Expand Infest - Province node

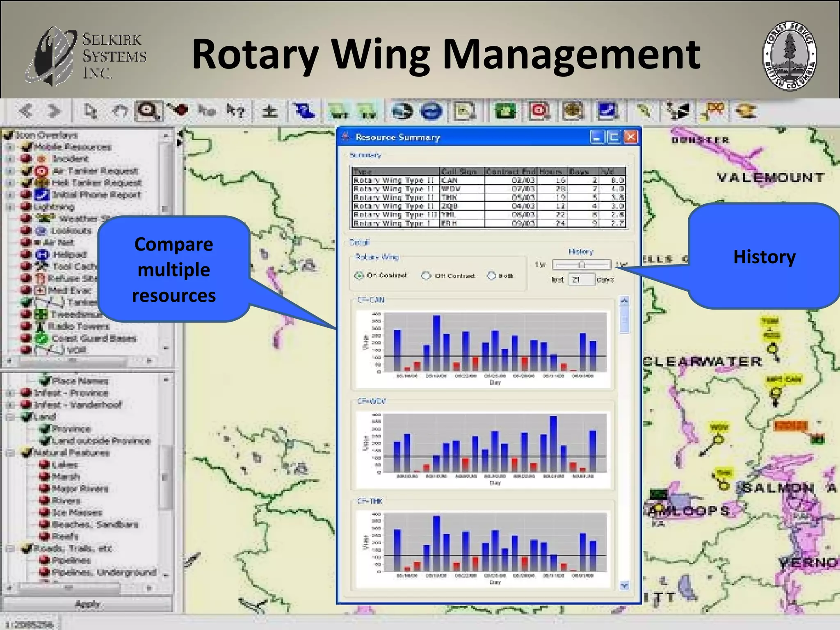[x=10, y=393]
